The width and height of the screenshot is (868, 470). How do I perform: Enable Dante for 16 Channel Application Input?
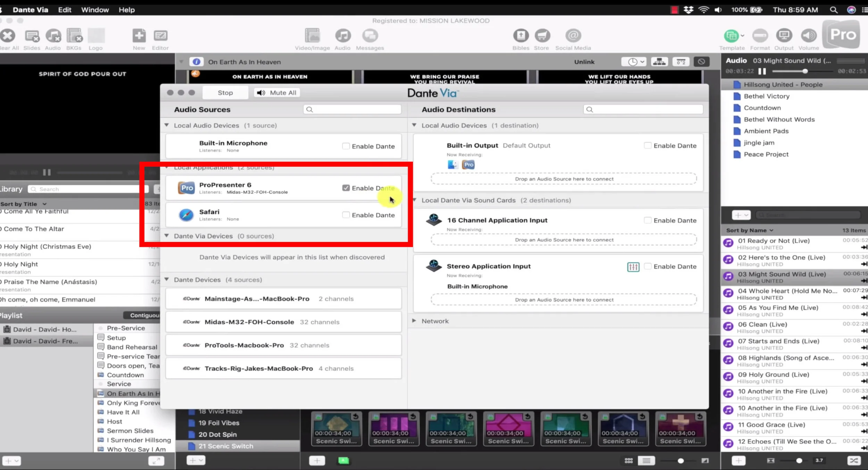click(648, 220)
